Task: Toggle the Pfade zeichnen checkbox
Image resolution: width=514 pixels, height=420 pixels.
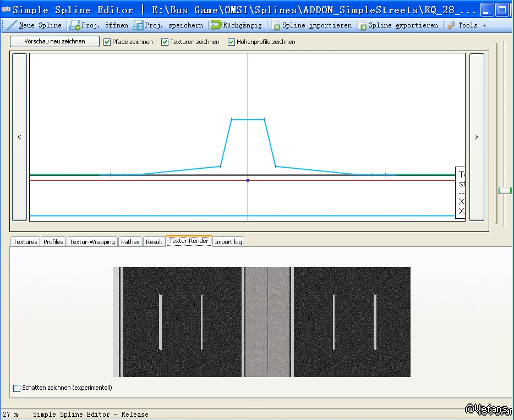Action: click(107, 42)
